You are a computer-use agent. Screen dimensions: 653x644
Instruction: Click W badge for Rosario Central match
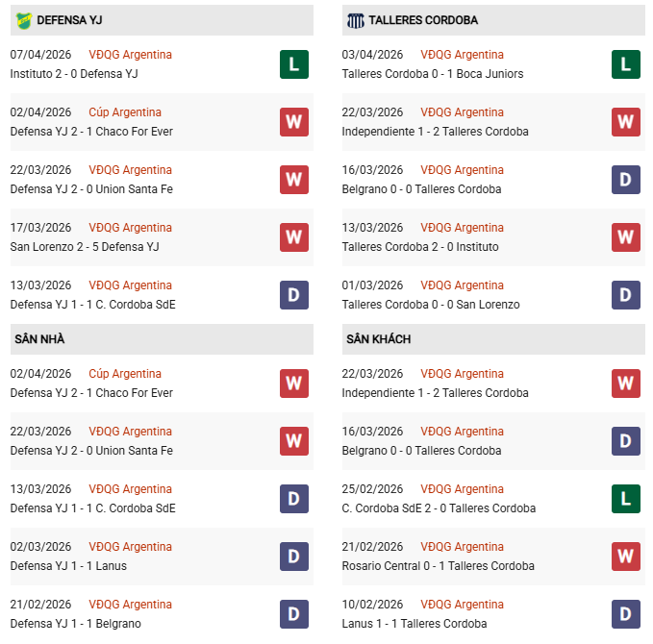point(626,557)
